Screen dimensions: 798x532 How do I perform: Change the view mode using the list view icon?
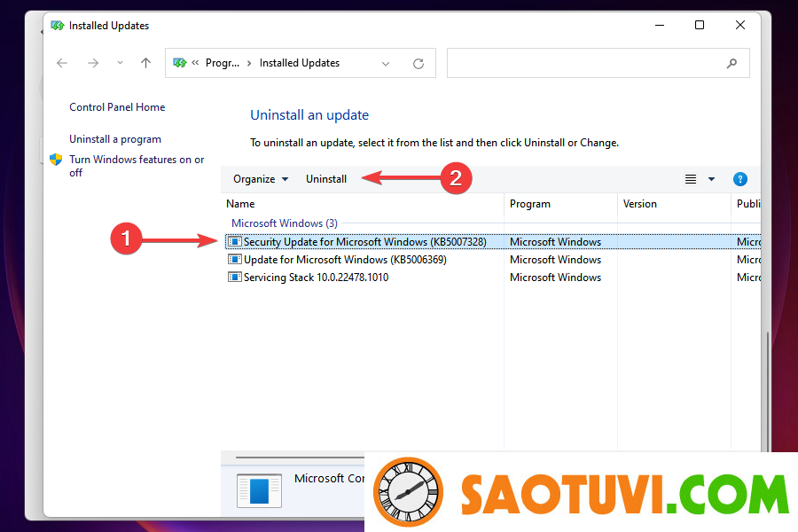pos(690,178)
